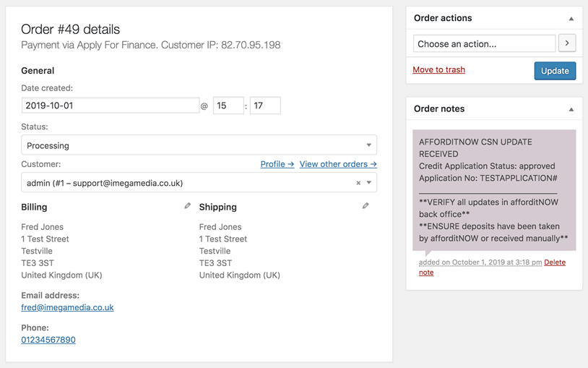Focus the date created field
The width and height of the screenshot is (588, 368).
111,106
